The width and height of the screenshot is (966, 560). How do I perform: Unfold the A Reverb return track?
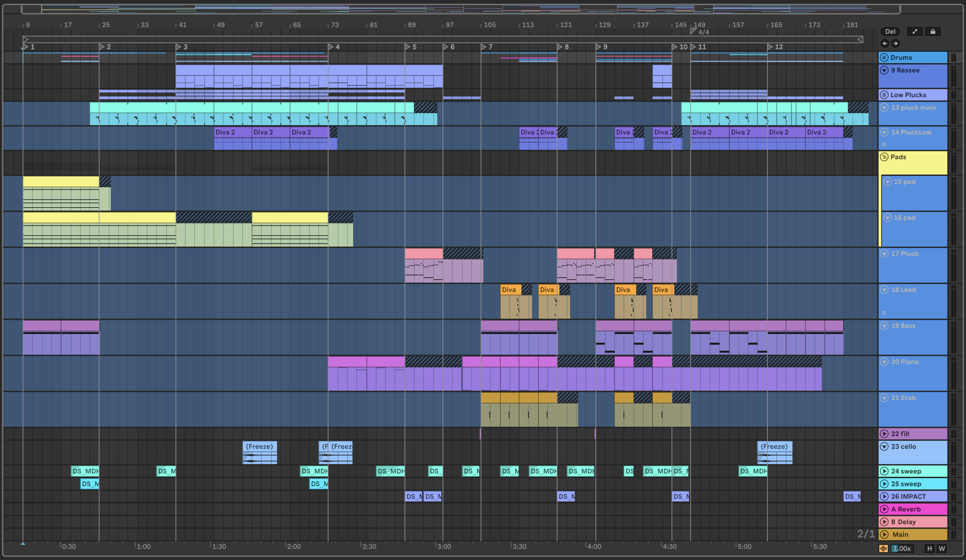click(x=884, y=509)
